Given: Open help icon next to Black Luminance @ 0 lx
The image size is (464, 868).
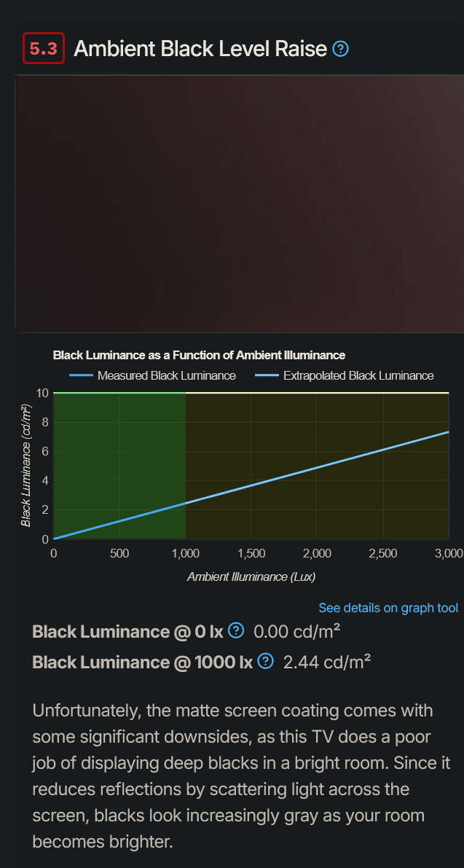Looking at the screenshot, I should point(236,630).
